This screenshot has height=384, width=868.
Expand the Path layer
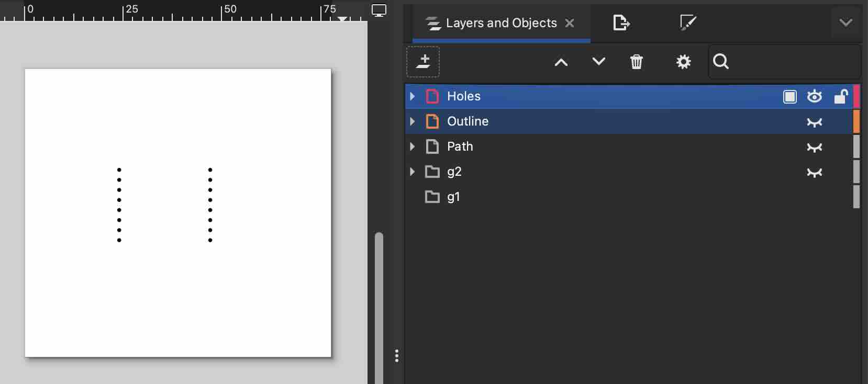413,146
